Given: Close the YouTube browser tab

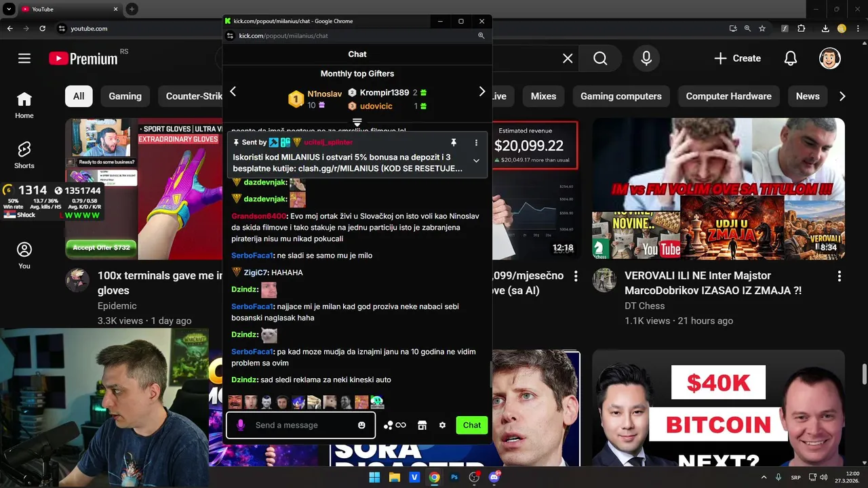Looking at the screenshot, I should [116, 9].
